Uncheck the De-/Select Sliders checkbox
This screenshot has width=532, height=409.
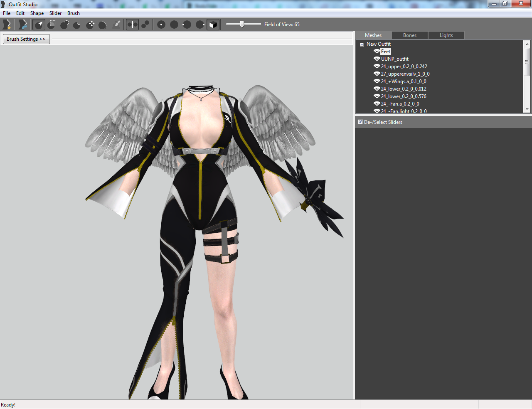(x=360, y=122)
